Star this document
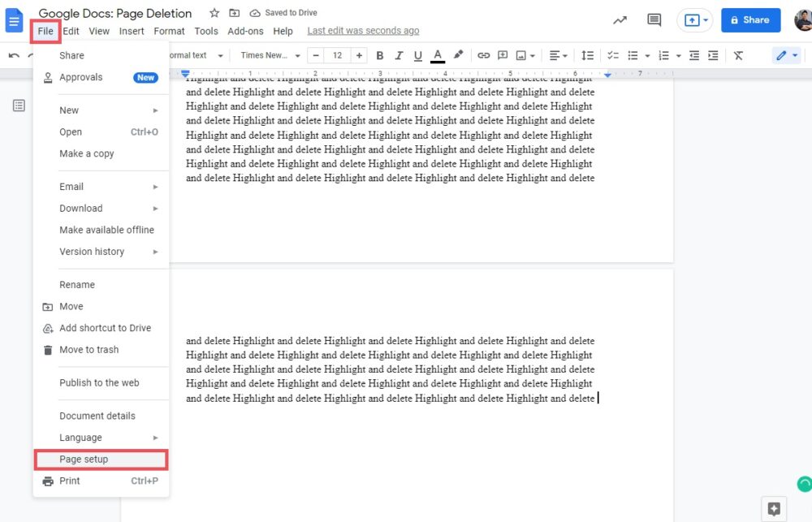Image resolution: width=812 pixels, height=522 pixels. [x=214, y=13]
